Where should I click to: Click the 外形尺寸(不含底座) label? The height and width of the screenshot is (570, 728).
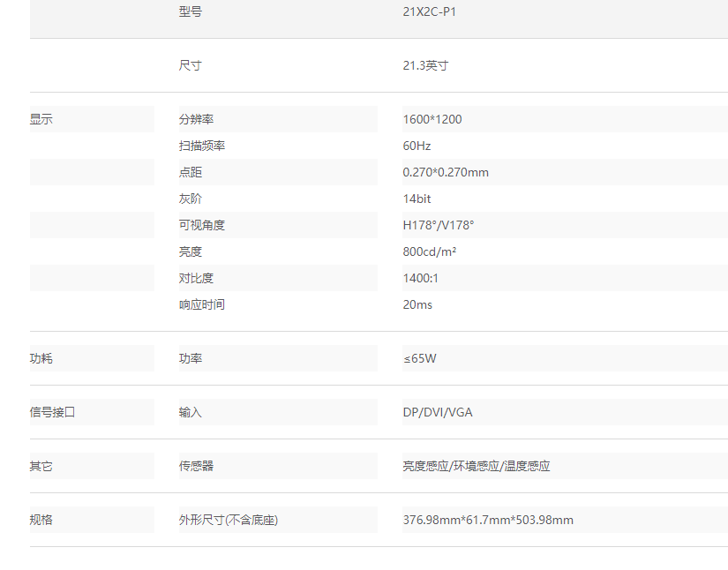(229, 520)
